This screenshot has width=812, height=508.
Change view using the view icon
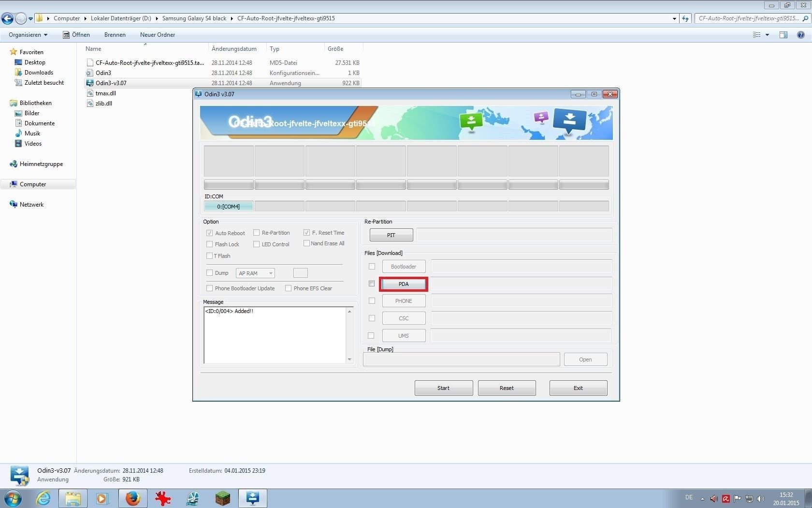point(757,35)
